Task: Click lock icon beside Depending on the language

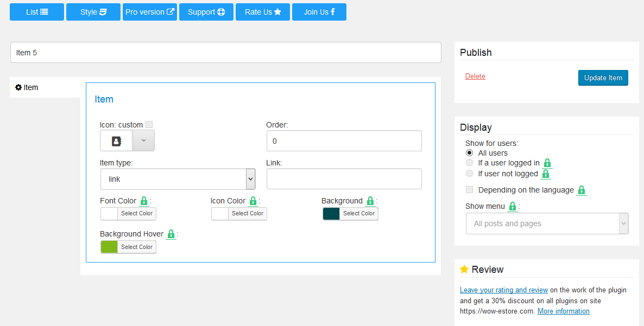Action: pyautogui.click(x=581, y=190)
